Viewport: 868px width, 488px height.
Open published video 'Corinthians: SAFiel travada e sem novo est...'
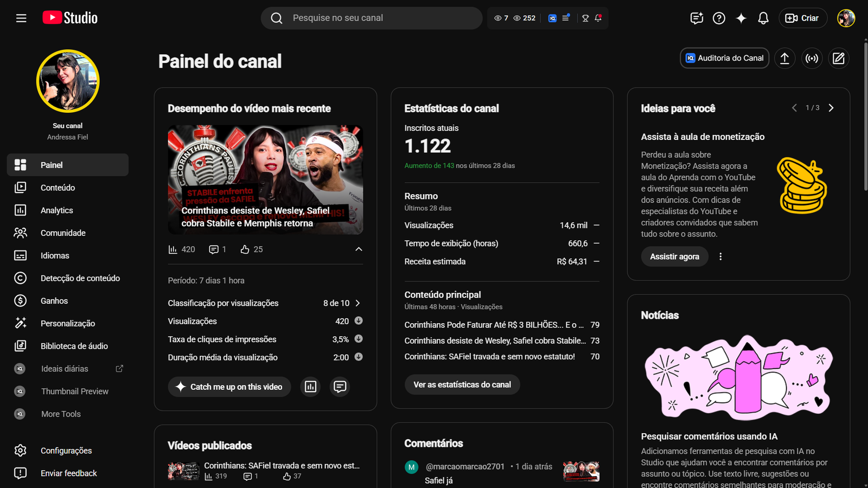(x=282, y=465)
